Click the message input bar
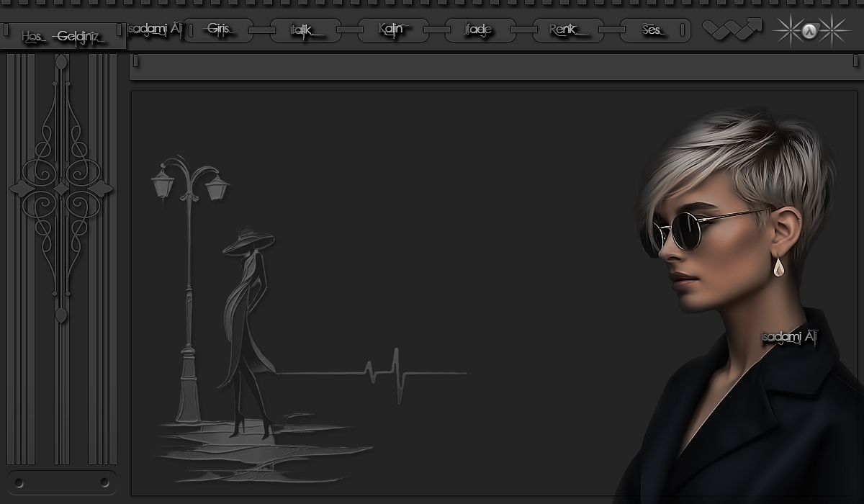The image size is (864, 504). coord(496,67)
